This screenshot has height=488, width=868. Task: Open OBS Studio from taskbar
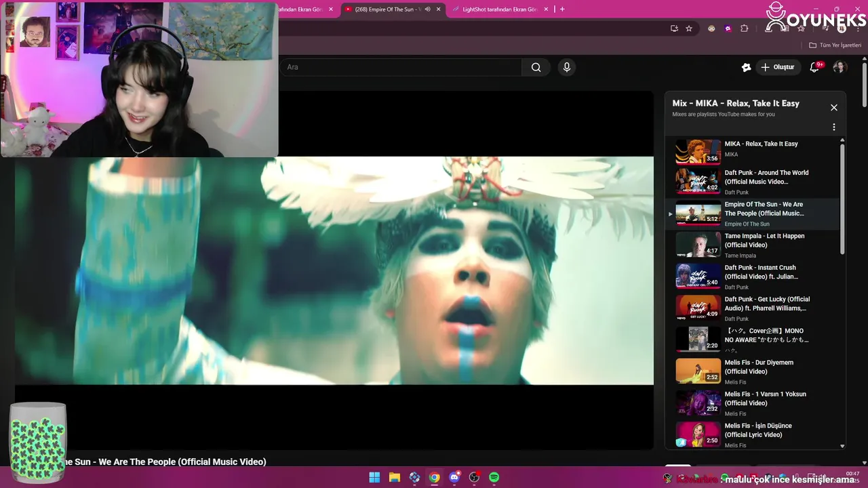click(474, 477)
